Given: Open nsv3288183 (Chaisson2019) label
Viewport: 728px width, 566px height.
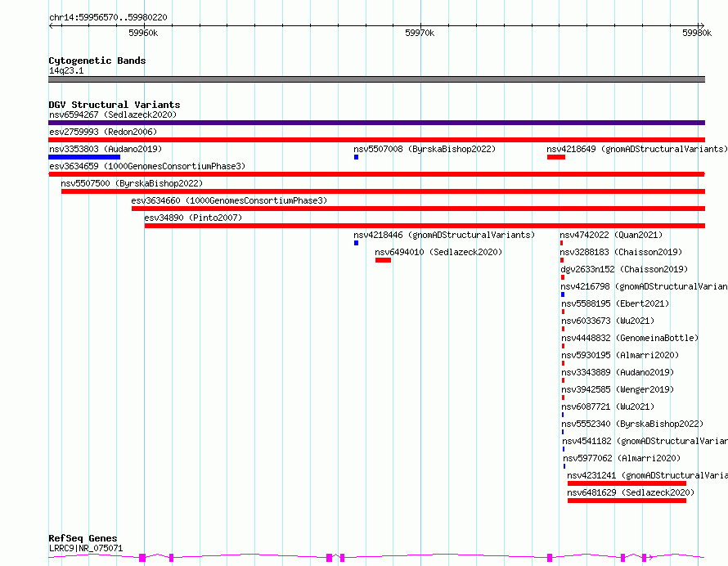Looking at the screenshot, I should click(x=621, y=252).
